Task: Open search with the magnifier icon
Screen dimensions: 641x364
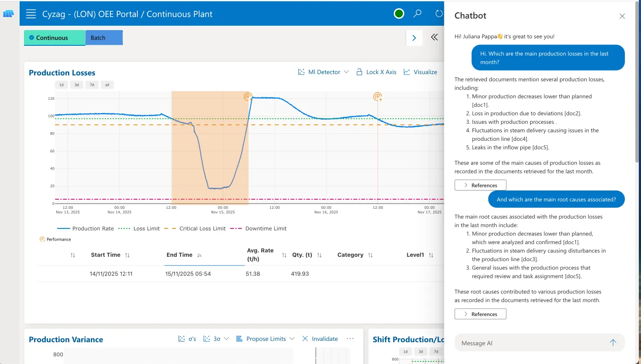Action: point(417,14)
